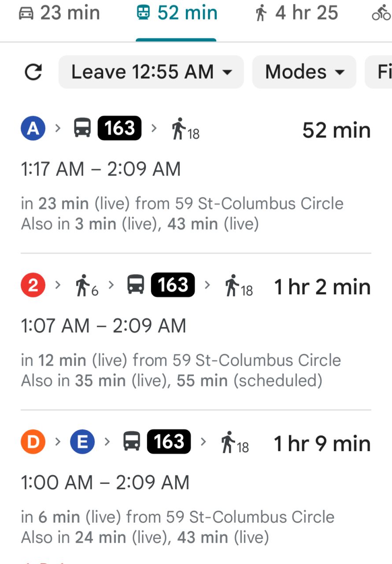Tap the red 2 train icon
This screenshot has height=564, width=392.
(x=33, y=285)
